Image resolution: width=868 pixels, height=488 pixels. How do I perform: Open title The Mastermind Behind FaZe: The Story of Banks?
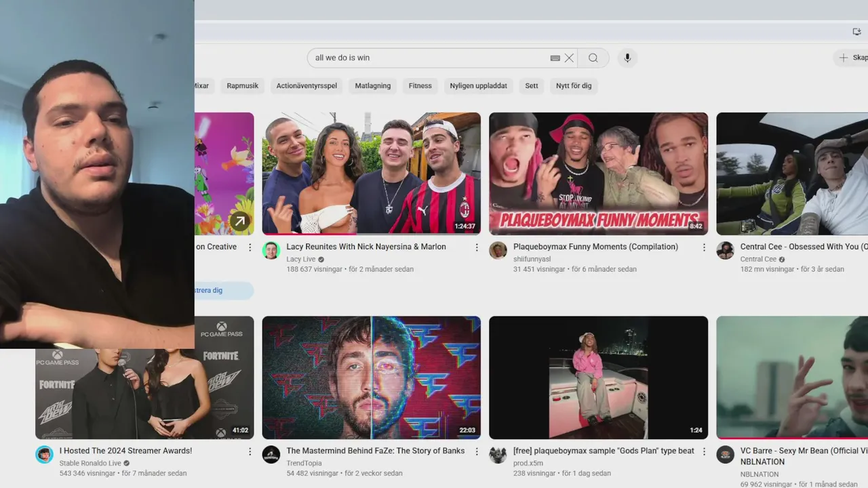tap(376, 451)
